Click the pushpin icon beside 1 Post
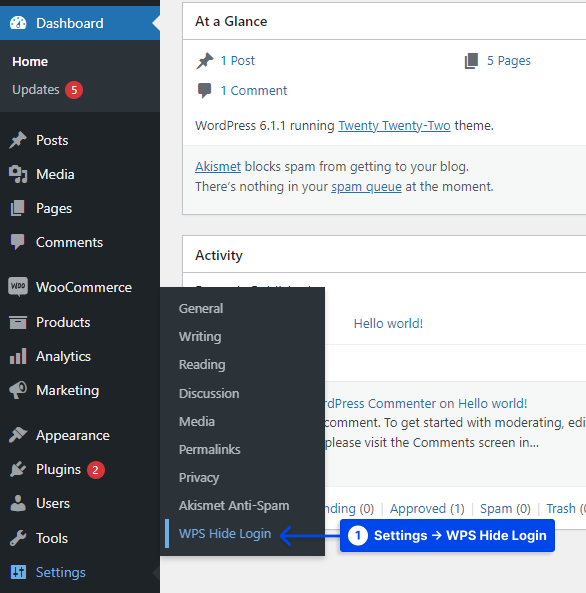The height and width of the screenshot is (593, 586). tap(205, 61)
